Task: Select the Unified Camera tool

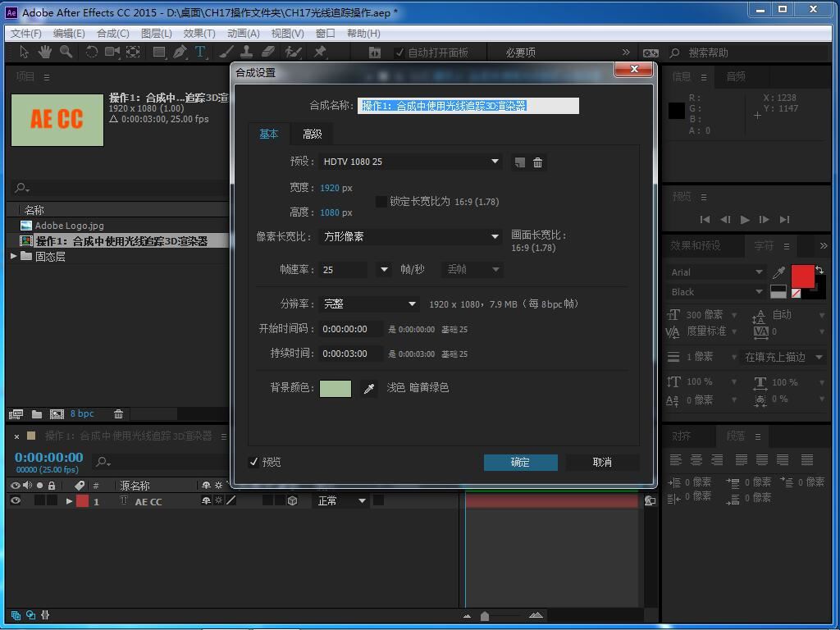Action: [112, 52]
